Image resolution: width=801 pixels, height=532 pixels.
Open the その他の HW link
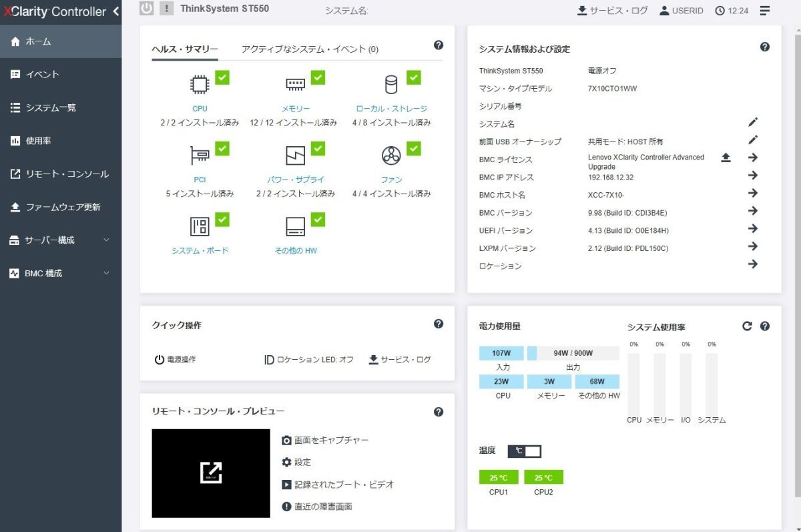click(x=296, y=250)
